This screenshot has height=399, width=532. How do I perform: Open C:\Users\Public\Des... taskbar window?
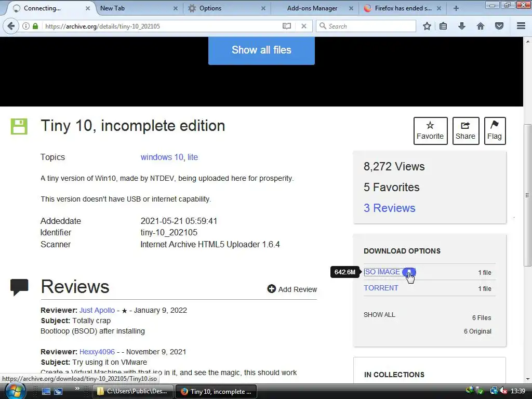click(133, 392)
